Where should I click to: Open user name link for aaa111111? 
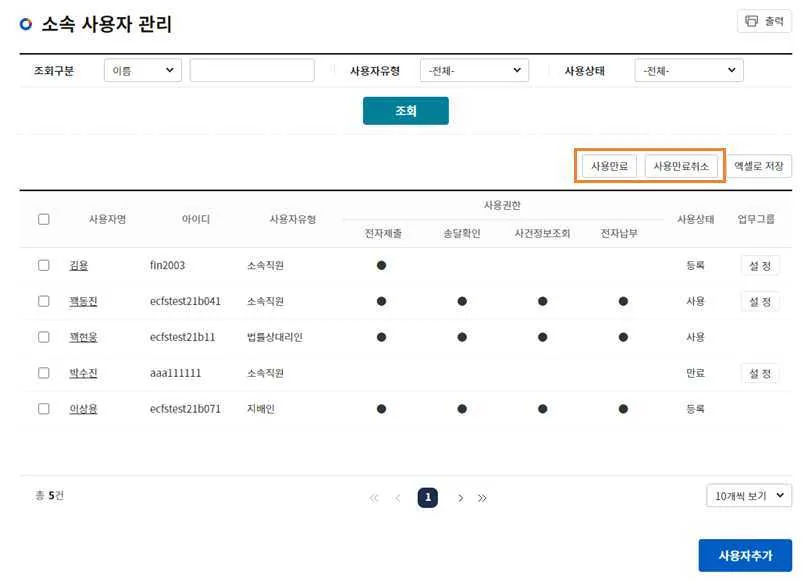click(x=83, y=373)
